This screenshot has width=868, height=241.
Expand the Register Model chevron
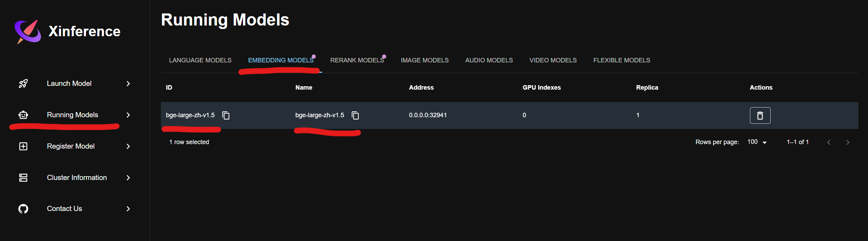pos(128,146)
